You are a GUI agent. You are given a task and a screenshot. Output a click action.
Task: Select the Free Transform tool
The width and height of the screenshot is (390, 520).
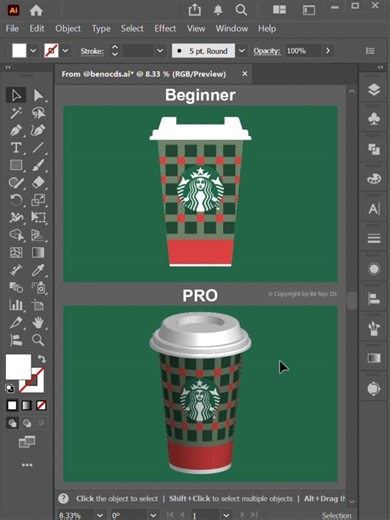(x=38, y=217)
